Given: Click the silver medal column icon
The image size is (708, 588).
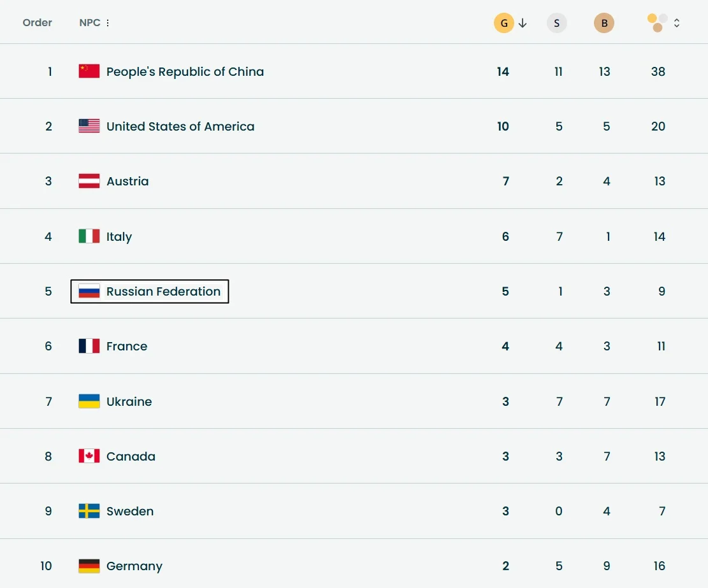Looking at the screenshot, I should [556, 24].
